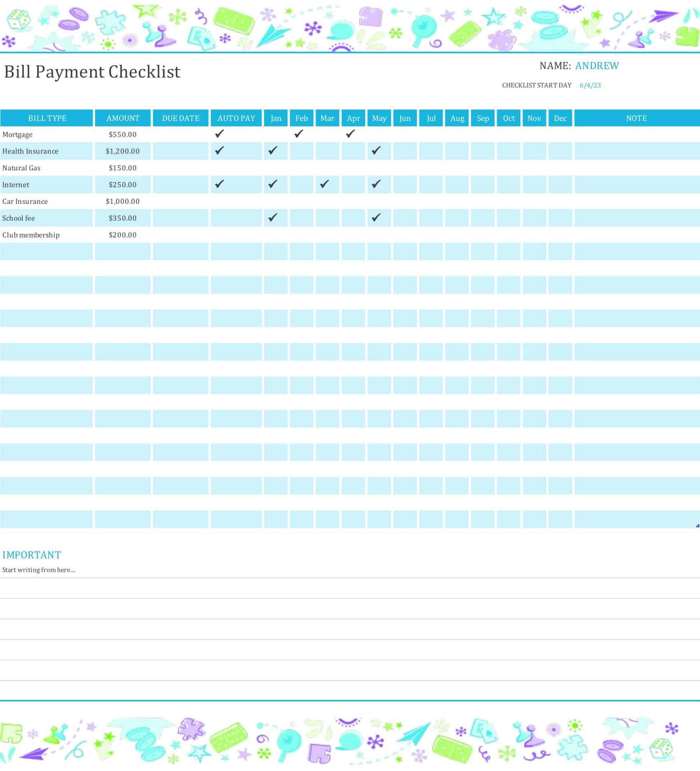The image size is (700, 771).
Task: Click the Bill Payment Checklist title
Action: click(x=92, y=72)
